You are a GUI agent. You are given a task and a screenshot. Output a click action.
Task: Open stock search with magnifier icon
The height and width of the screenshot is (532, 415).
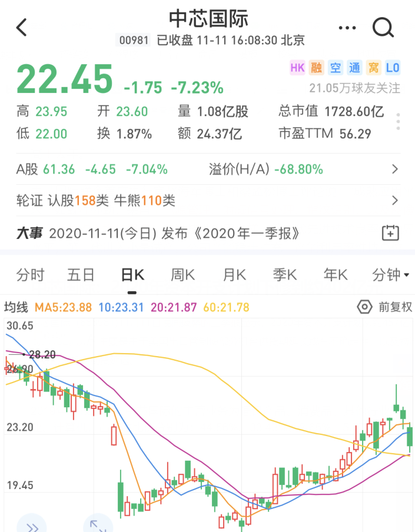383,27
